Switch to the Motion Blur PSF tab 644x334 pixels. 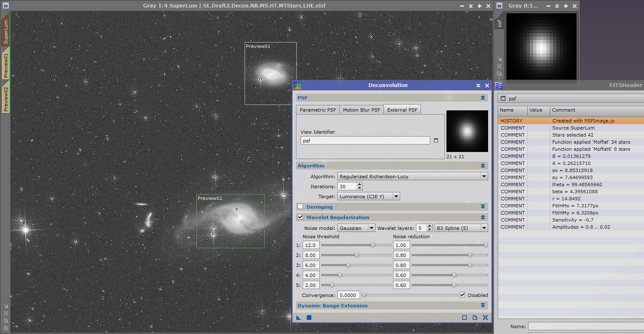click(361, 109)
